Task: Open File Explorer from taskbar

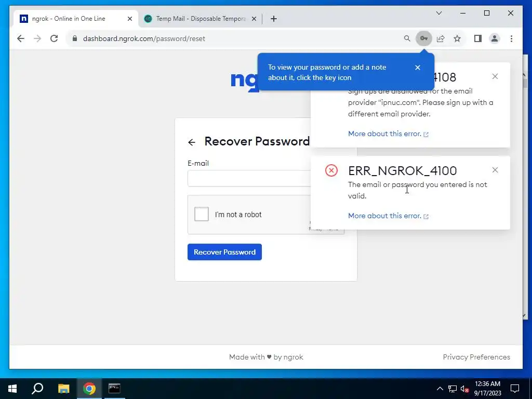Action: click(63, 389)
